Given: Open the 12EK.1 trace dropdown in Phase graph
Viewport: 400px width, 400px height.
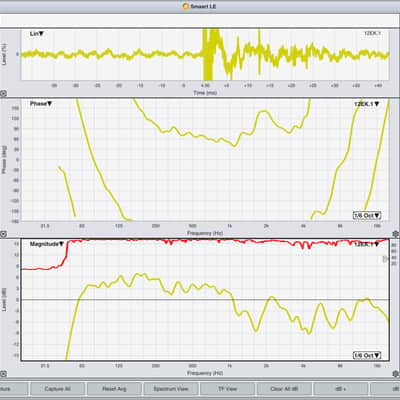Looking at the screenshot, I should [x=367, y=104].
